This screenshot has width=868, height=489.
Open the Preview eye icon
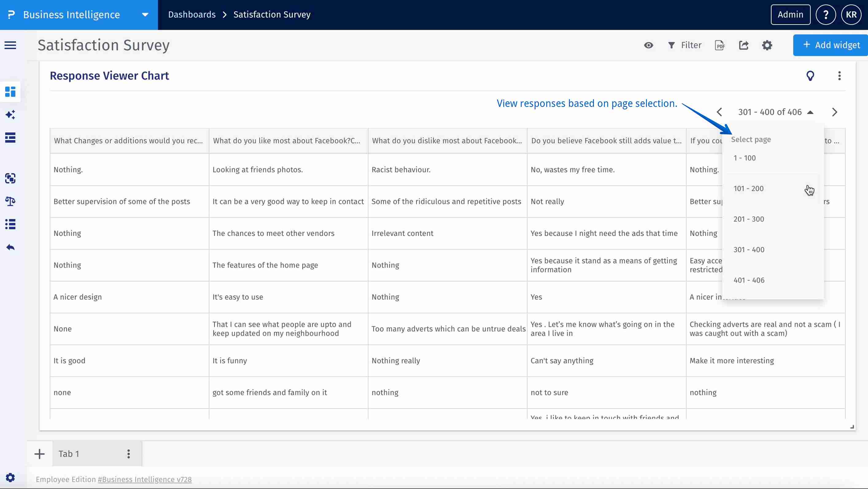(648, 45)
